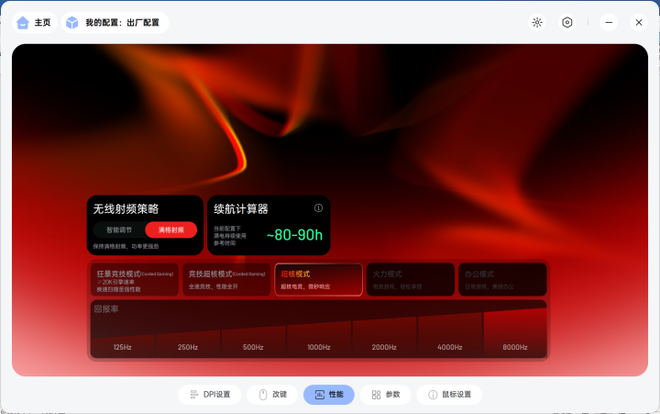Switch to the 改键 tab
The height and width of the screenshot is (414, 660).
pos(272,395)
